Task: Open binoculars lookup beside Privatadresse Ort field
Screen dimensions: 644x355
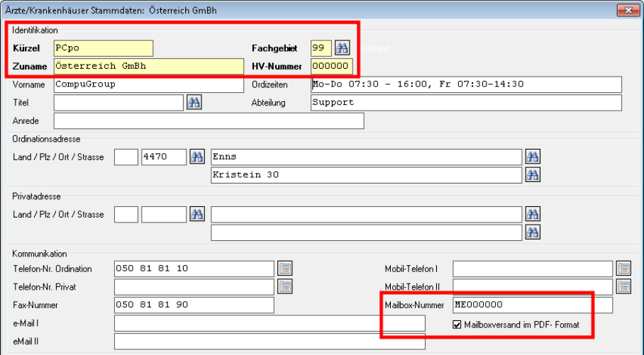Action: point(533,214)
